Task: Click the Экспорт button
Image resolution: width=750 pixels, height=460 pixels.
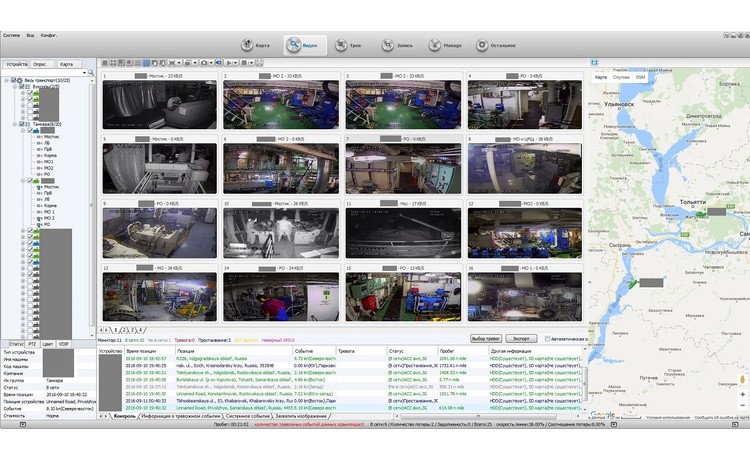Action: click(523, 339)
